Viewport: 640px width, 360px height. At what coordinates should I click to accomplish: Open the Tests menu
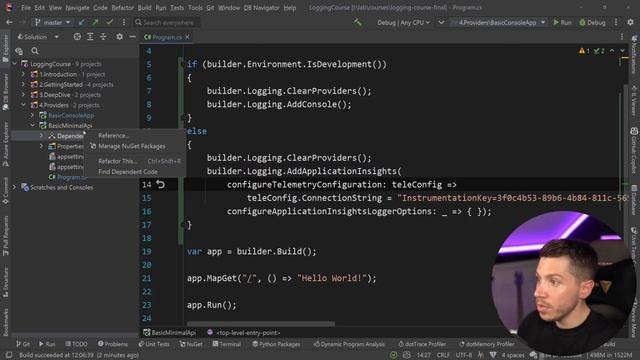(177, 8)
